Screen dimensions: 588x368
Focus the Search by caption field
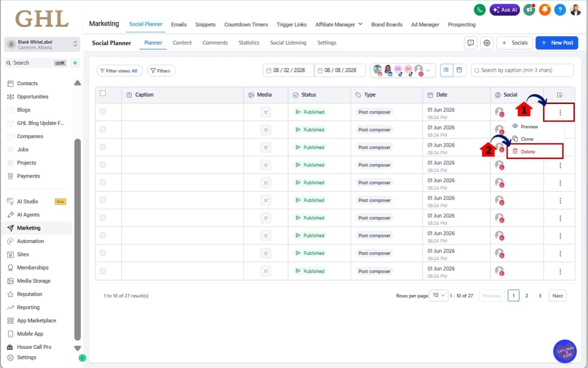click(x=522, y=70)
